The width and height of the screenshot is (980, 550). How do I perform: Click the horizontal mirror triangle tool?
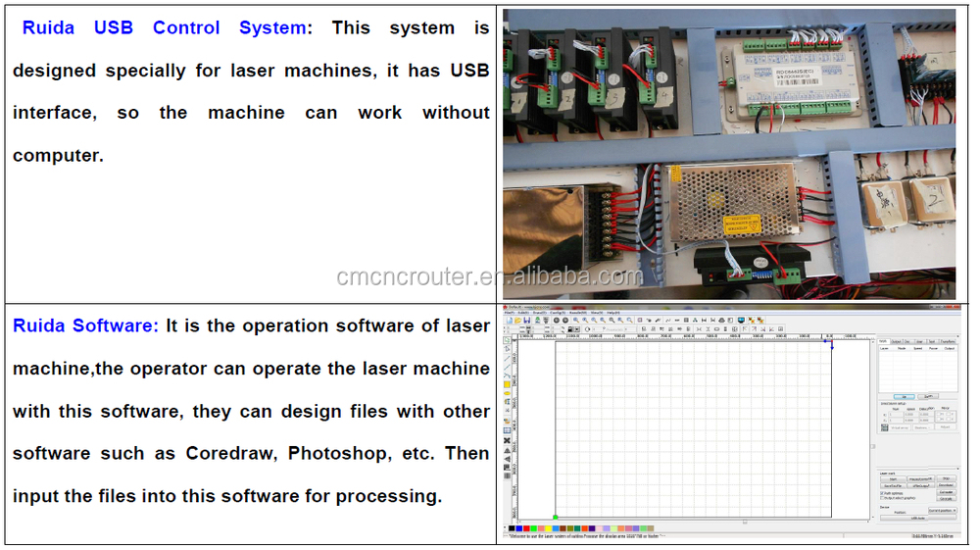(x=507, y=451)
